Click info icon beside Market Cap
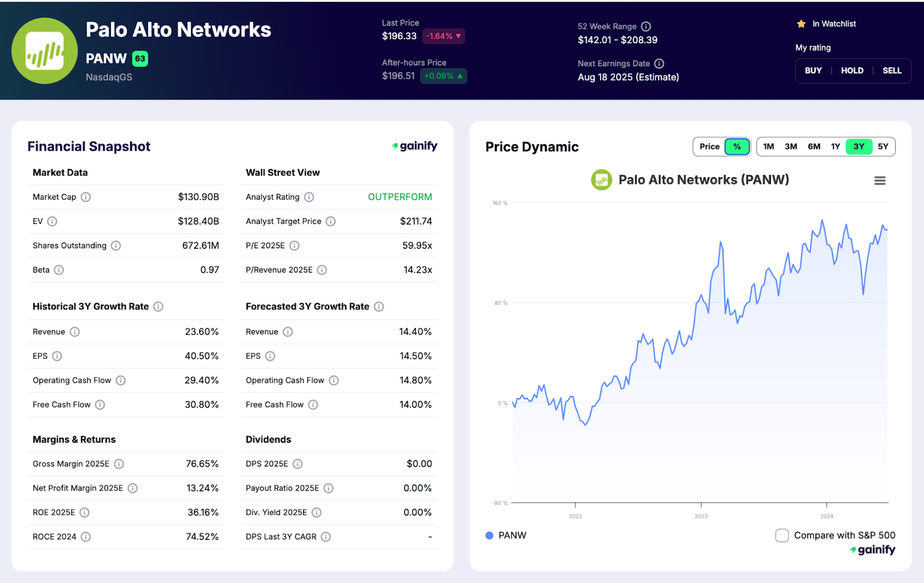924x583 pixels. 85,197
